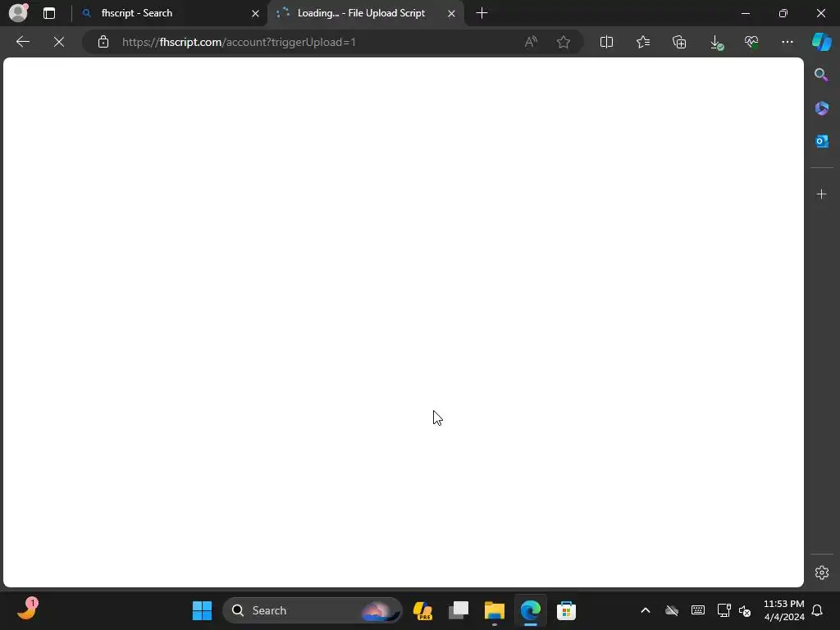Launch File Explorer from taskbar

[495, 610]
